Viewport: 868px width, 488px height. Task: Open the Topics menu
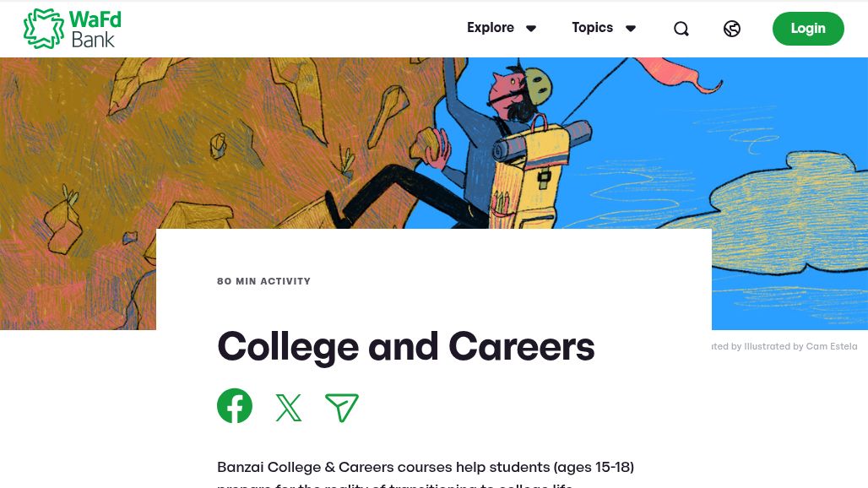point(592,28)
